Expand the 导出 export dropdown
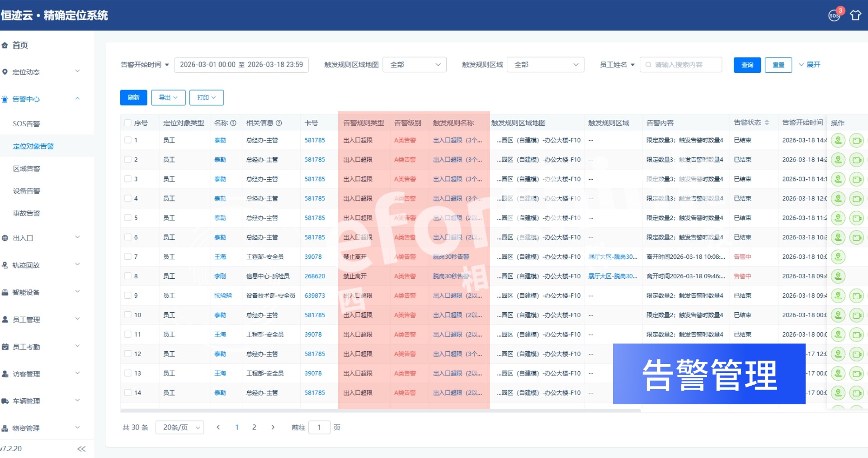 point(168,97)
